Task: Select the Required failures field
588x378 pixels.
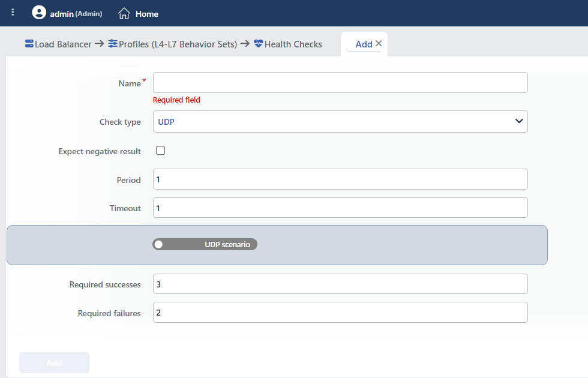Action: pyautogui.click(x=340, y=313)
